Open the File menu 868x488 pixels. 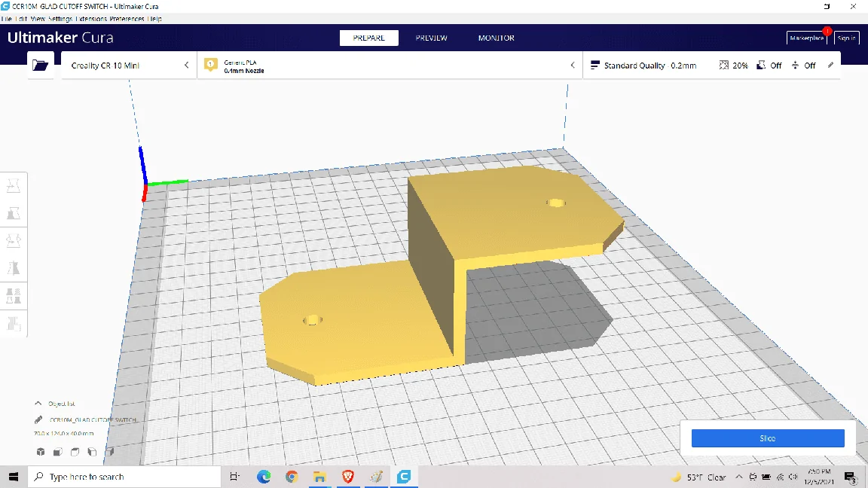7,18
